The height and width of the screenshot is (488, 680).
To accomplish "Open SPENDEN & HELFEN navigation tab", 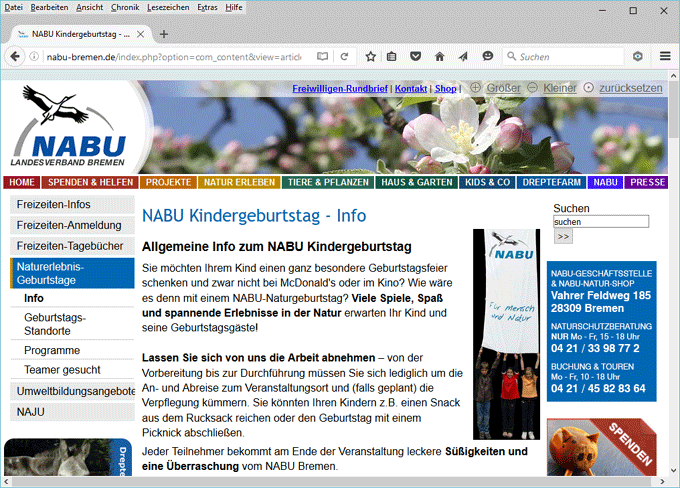I will tap(90, 182).
